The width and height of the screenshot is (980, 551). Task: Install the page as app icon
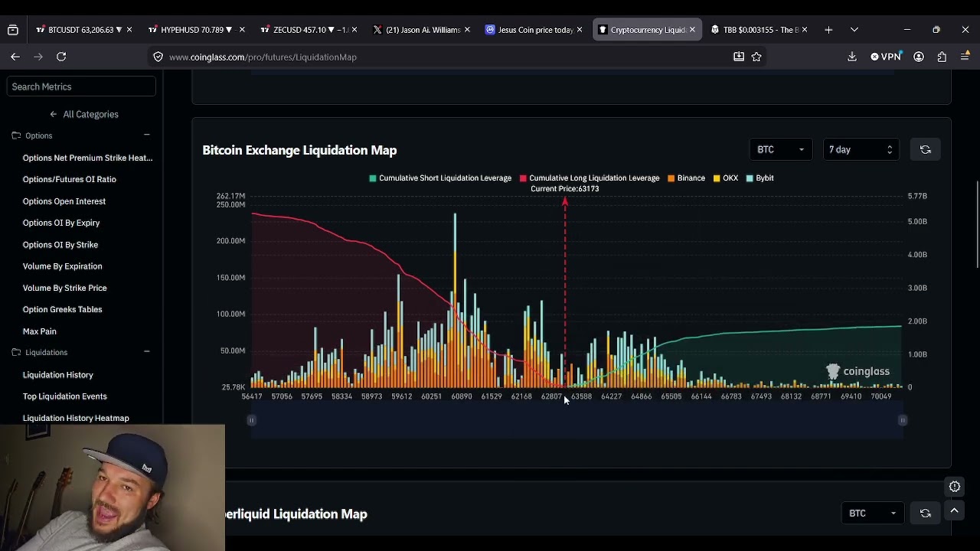[739, 57]
